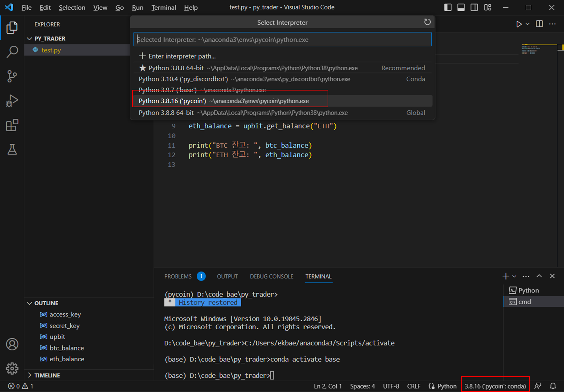The image size is (564, 392).
Task: Open the Manage gear icon
Action: (12, 368)
